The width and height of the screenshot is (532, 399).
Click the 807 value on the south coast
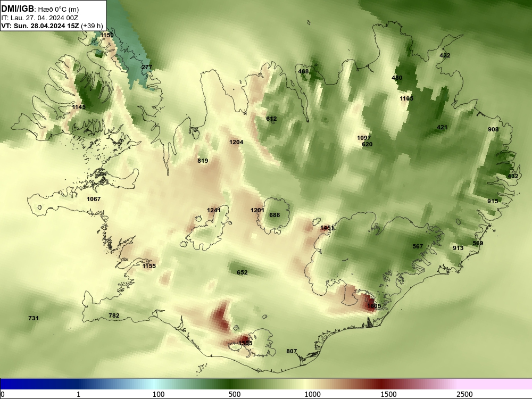pyautogui.click(x=292, y=351)
